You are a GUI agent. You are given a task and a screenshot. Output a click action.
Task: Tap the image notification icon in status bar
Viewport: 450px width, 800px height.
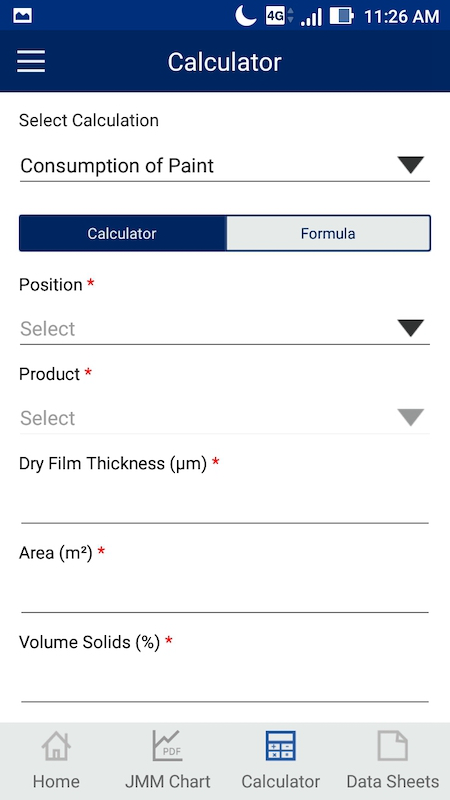(x=22, y=16)
